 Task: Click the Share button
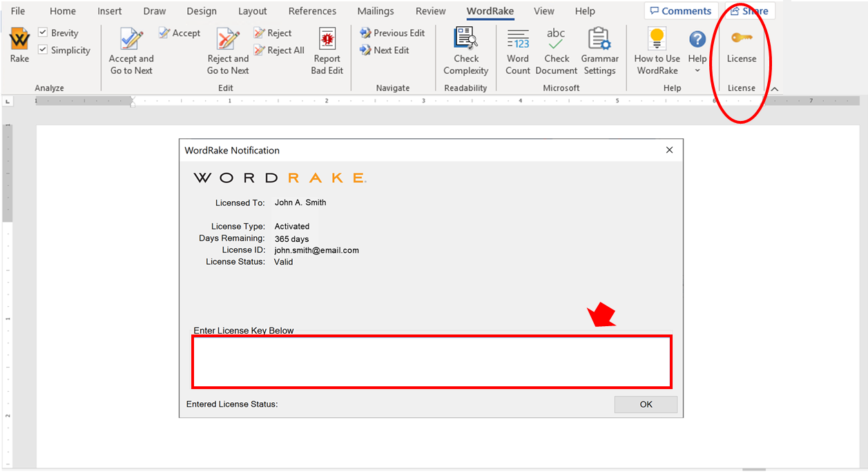pos(749,10)
